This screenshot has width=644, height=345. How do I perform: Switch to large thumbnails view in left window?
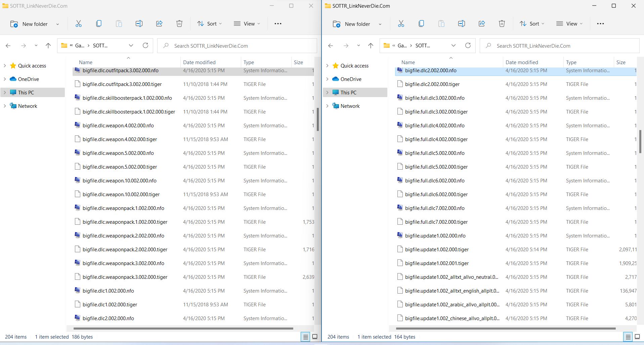coord(315,337)
